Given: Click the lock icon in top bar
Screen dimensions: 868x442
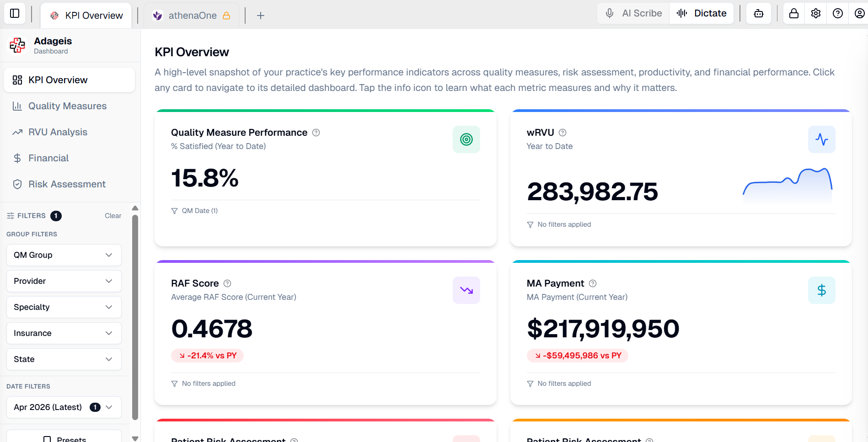Looking at the screenshot, I should 794,13.
